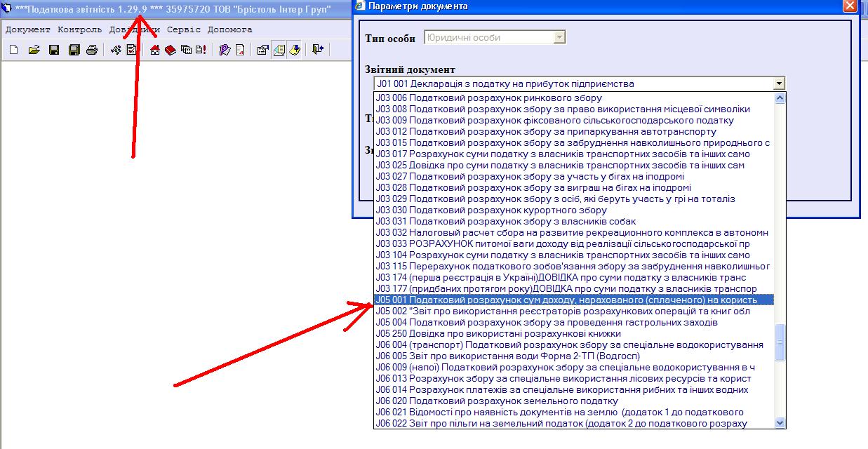
Task: Expand the Звітний документ dropdown arrow
Action: [778, 83]
